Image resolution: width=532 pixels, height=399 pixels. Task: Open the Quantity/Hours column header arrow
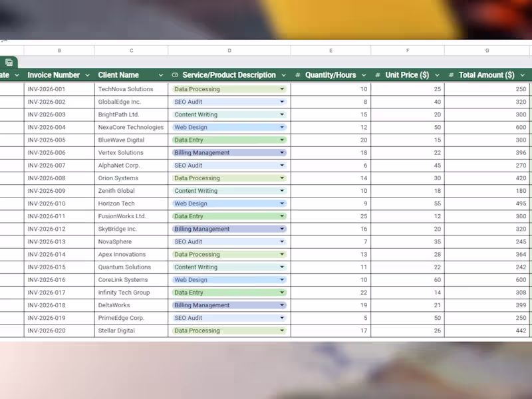point(364,75)
